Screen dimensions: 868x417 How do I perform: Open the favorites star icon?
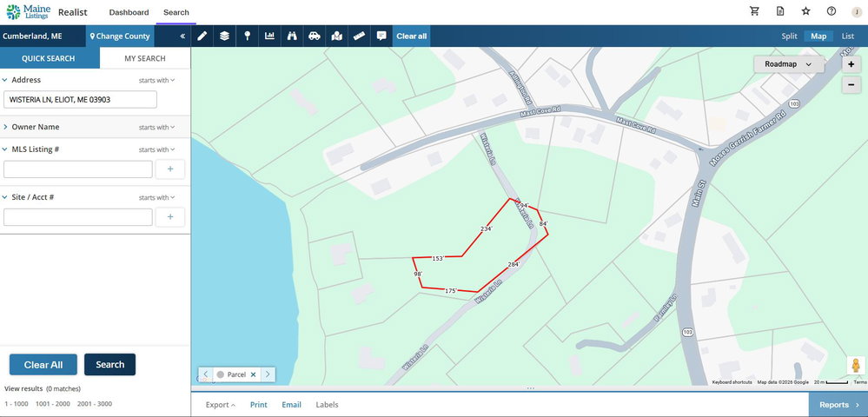806,11
